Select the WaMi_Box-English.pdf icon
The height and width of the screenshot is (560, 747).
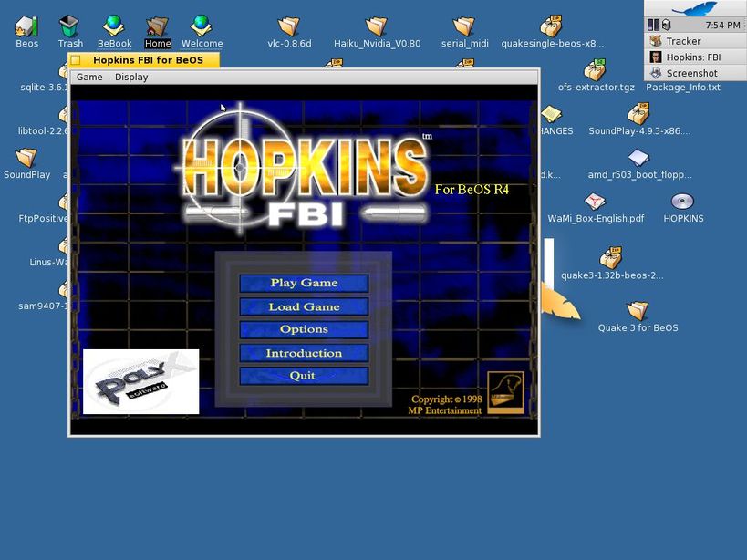pos(596,202)
